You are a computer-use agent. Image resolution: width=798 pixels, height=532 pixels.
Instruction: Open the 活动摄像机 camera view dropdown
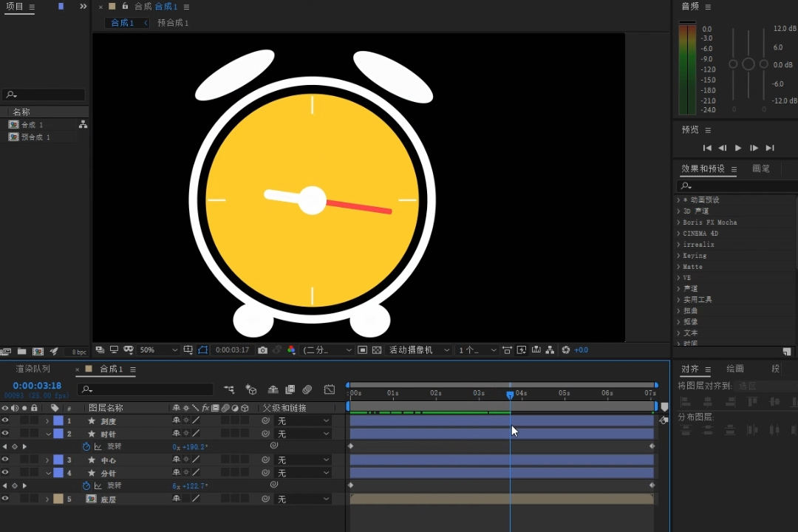click(x=420, y=350)
